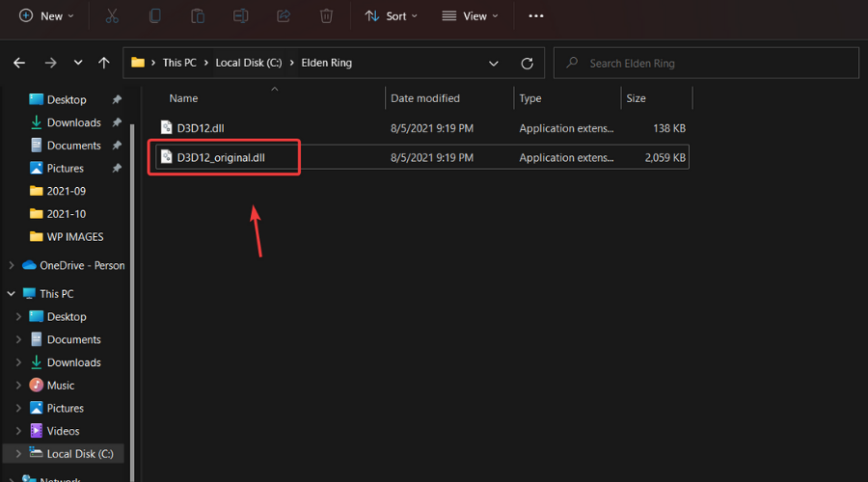Open pinned Downloads in Quick access
Image resolution: width=868 pixels, height=482 pixels.
(x=73, y=122)
